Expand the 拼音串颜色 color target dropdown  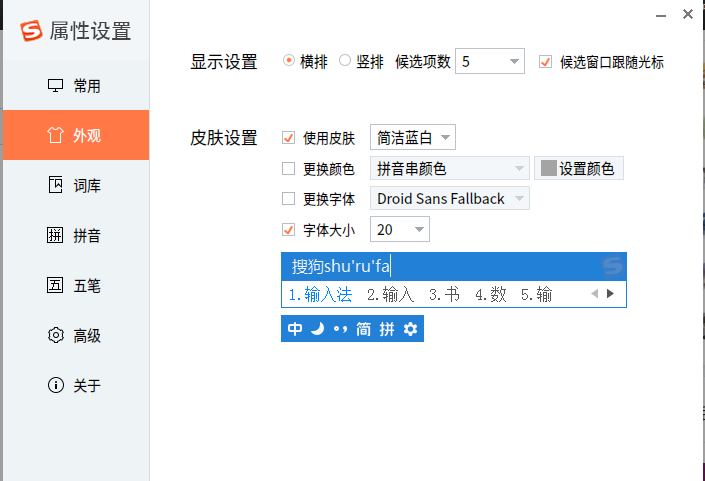(450, 169)
